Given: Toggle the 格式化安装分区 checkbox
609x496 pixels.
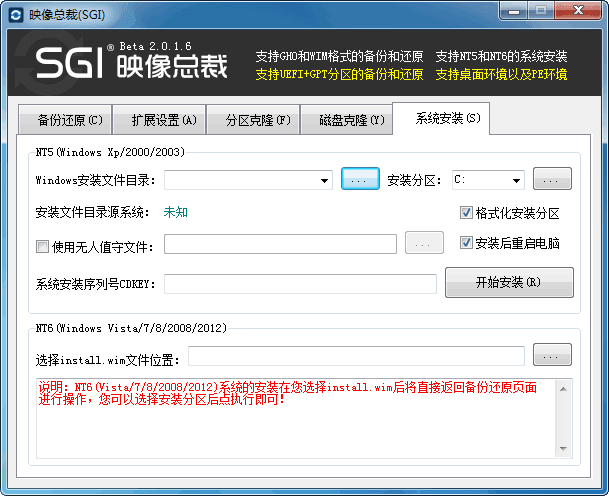Looking at the screenshot, I should (x=466, y=213).
